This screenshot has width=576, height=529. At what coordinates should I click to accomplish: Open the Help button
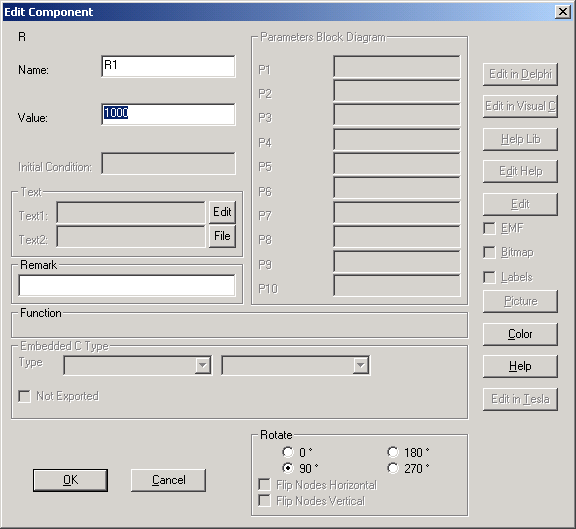pos(520,366)
